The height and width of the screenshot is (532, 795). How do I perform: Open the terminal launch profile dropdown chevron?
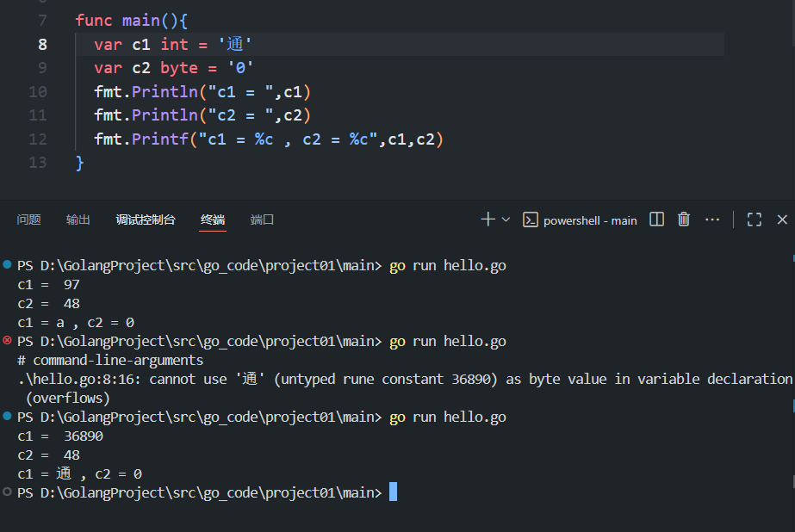506,220
